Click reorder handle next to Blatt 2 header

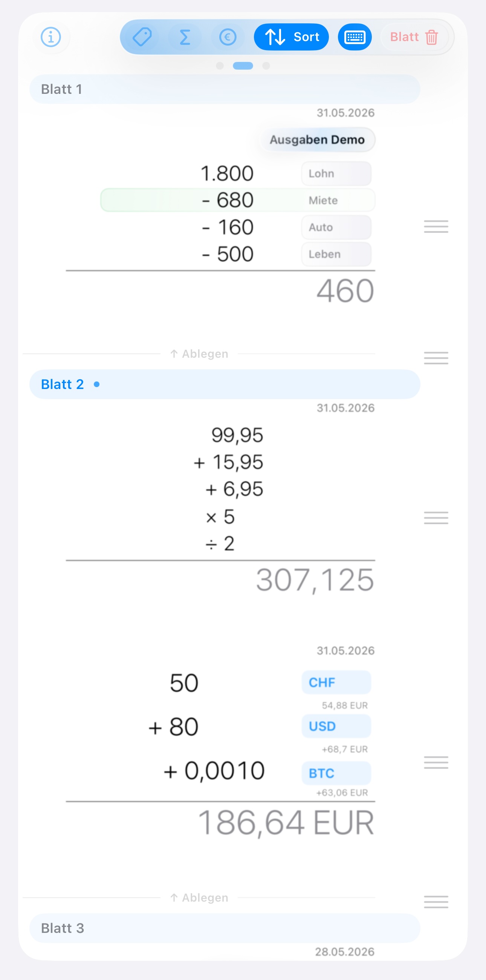[x=436, y=358]
